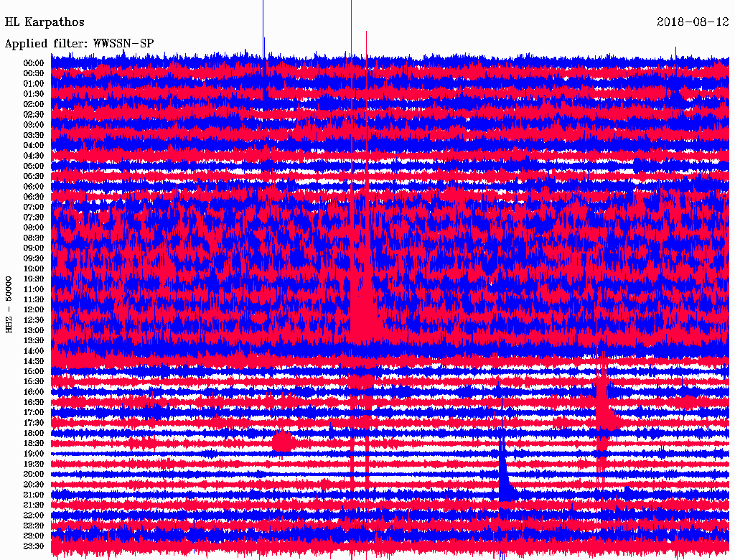Select the 21:30 time label

34,505
